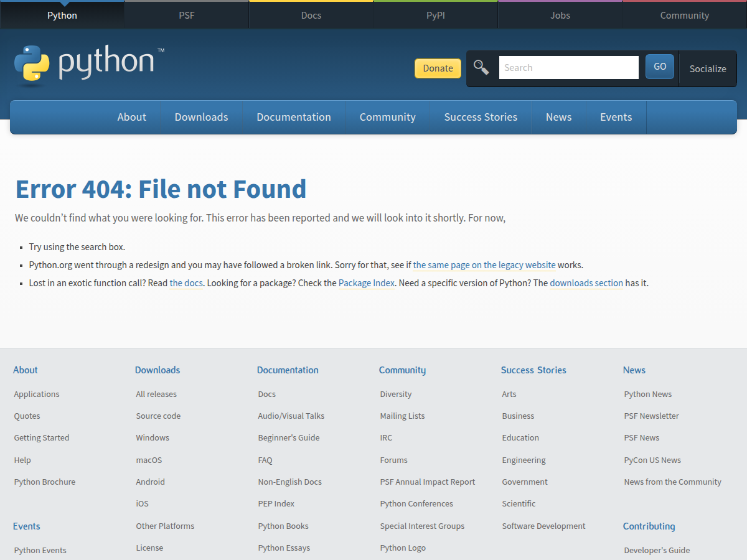This screenshot has width=747, height=560.
Task: Open Success Stories in main navigation
Action: 481,117
